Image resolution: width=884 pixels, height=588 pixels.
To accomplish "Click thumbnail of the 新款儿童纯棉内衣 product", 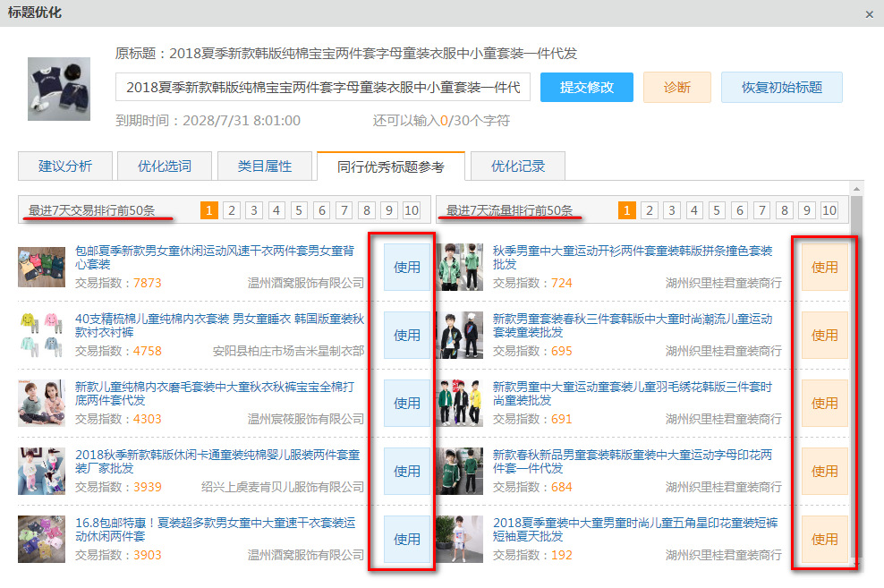I will pos(42,403).
